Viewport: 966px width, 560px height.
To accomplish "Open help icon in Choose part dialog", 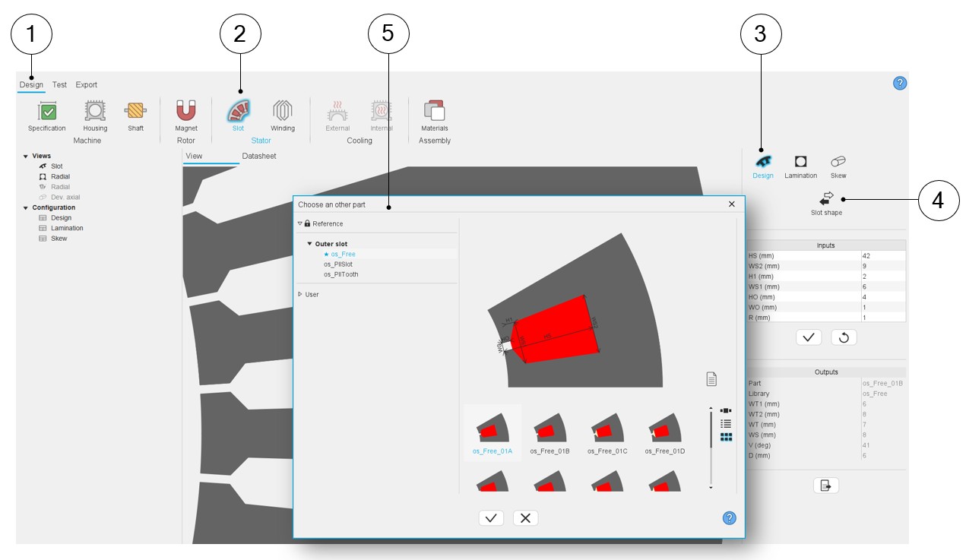I will 729,518.
